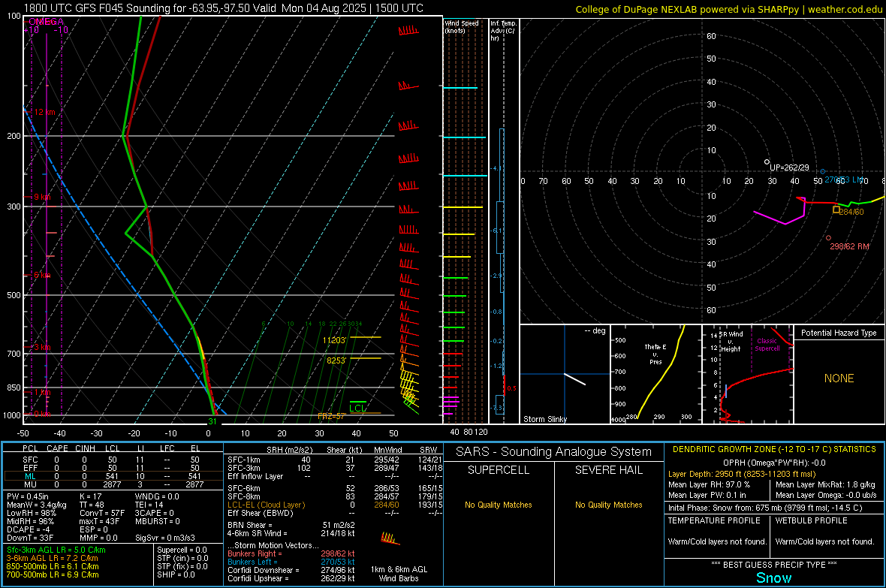Click the 270/53 LM left mover marker

click(823, 171)
